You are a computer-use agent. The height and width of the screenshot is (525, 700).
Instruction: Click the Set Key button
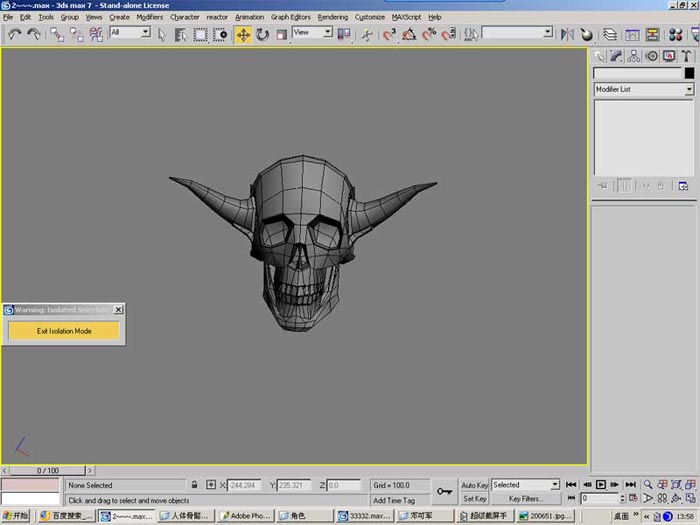[474, 499]
